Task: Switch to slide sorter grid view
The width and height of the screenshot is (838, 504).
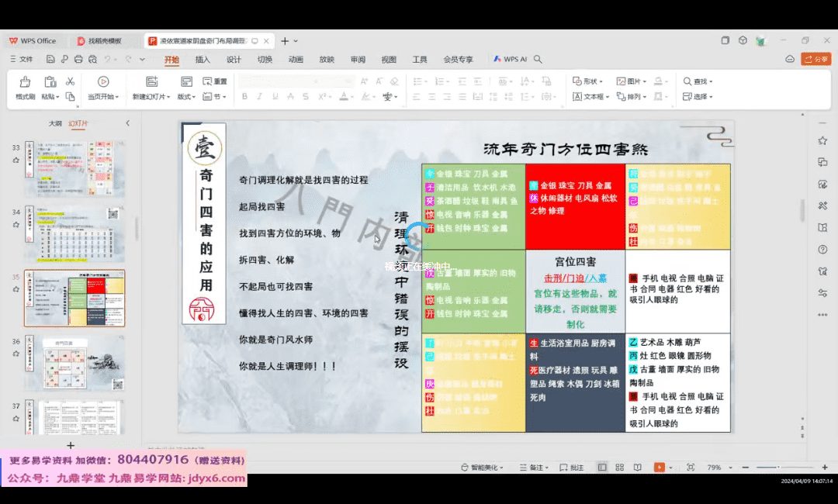Action: coord(618,468)
